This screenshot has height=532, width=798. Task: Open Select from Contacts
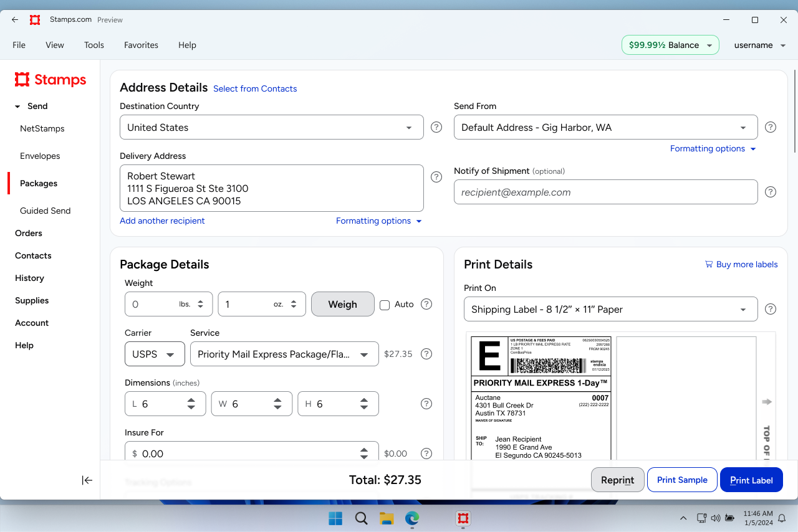[255, 88]
